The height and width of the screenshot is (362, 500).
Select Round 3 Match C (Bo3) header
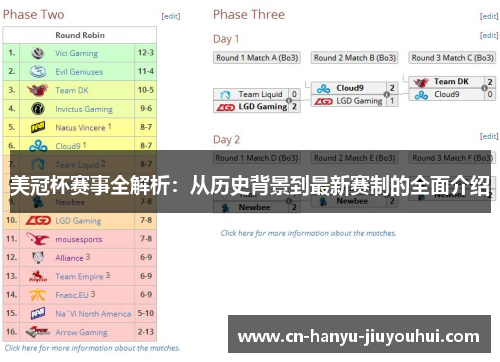coord(452,58)
